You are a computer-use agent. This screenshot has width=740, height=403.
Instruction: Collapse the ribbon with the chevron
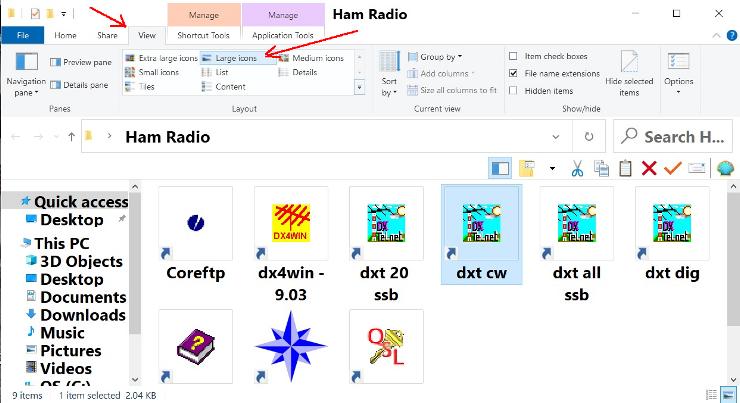[x=716, y=35]
